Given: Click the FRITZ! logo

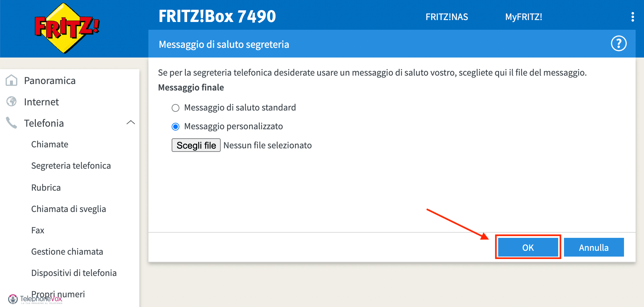Looking at the screenshot, I should [67, 28].
